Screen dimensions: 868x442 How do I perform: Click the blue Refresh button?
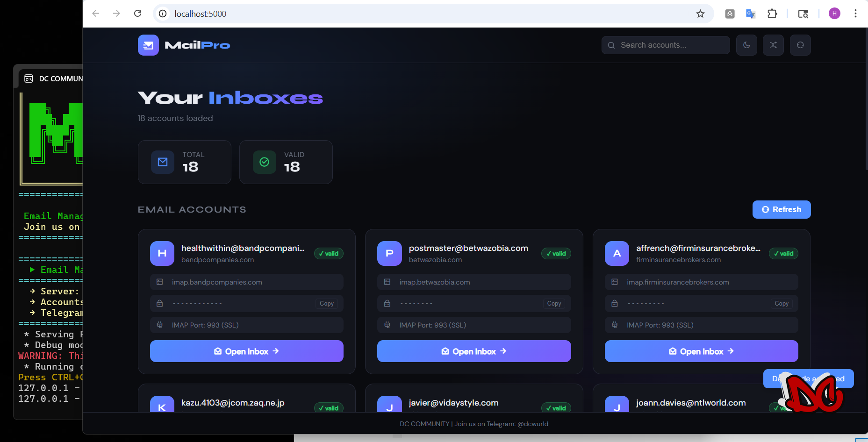pos(782,210)
